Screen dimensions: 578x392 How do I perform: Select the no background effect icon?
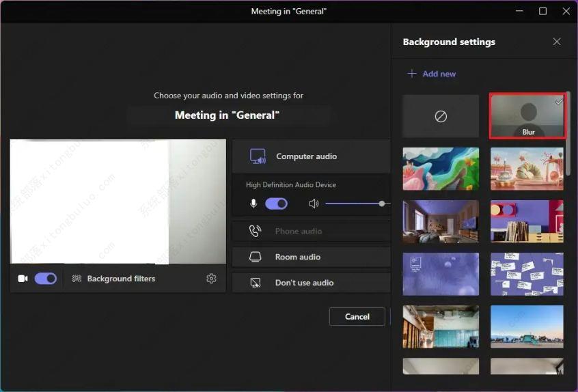click(441, 117)
